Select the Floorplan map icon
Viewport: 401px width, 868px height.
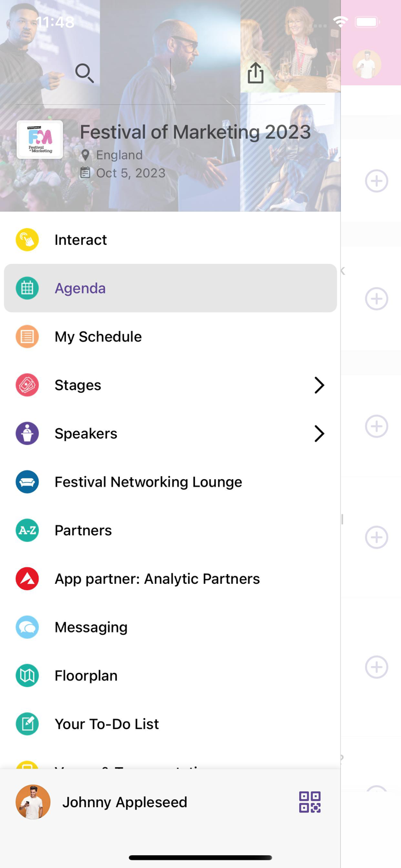tap(27, 675)
